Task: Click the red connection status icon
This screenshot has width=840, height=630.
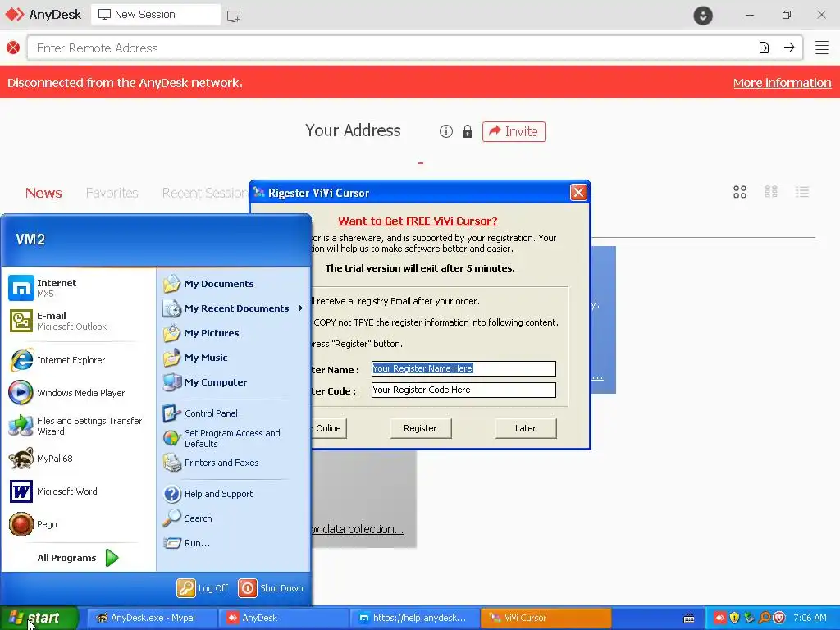Action: point(13,48)
